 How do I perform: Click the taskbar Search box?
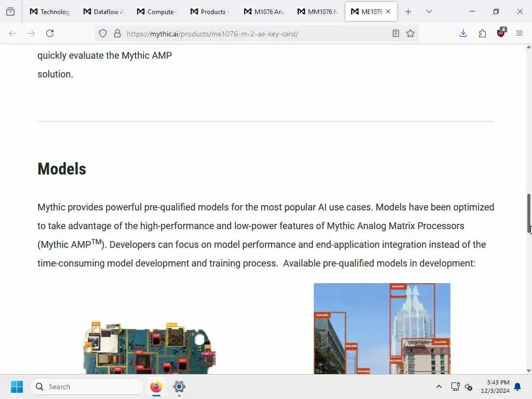(87, 387)
